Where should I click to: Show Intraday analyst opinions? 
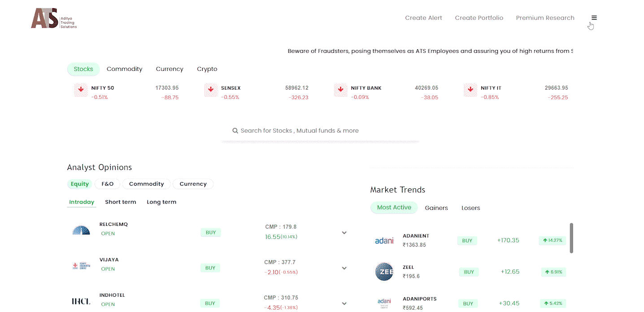pyautogui.click(x=82, y=202)
